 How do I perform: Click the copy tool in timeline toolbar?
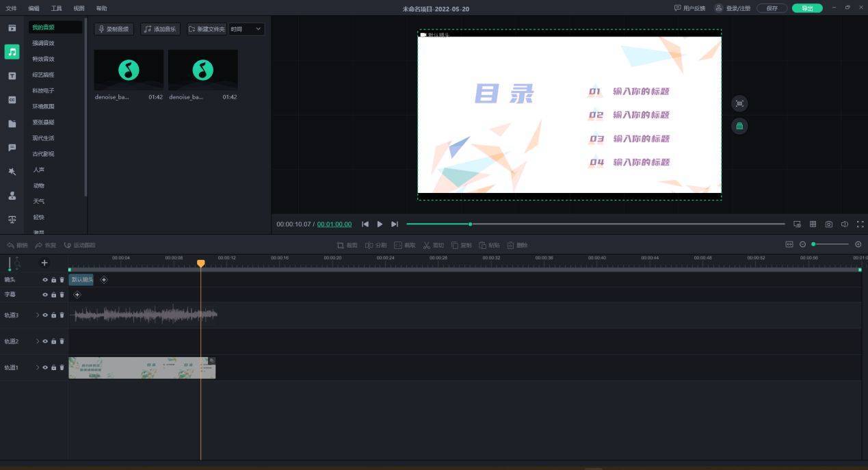[x=461, y=245]
